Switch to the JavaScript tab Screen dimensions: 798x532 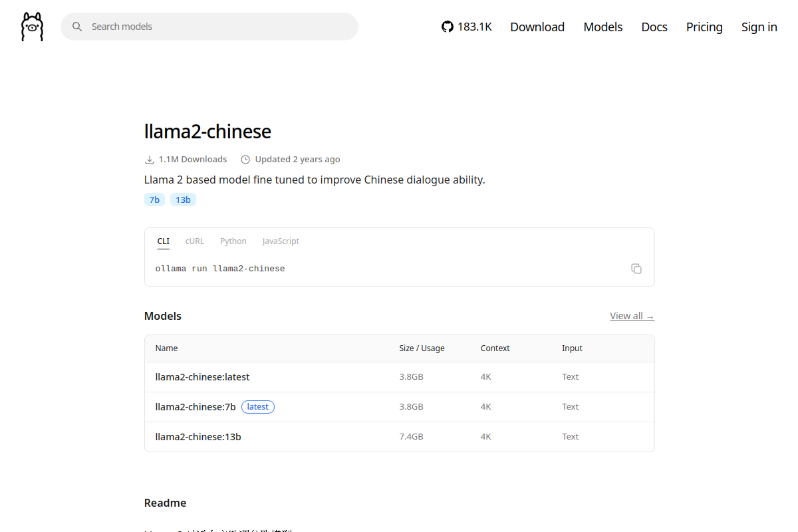(281, 241)
